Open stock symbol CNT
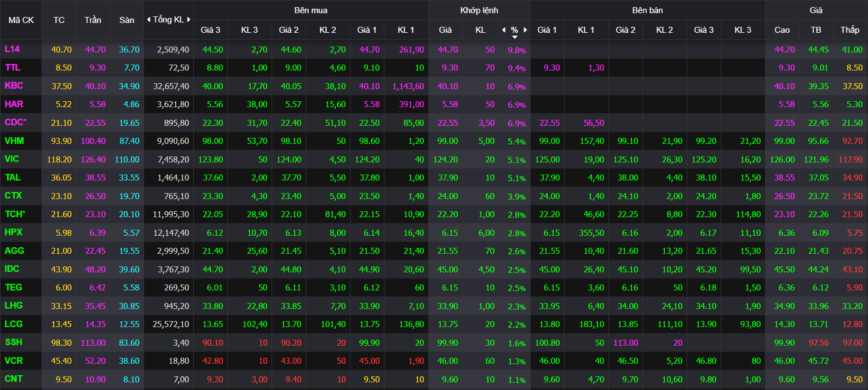Image resolution: width=868 pixels, height=390 pixels. (x=14, y=379)
